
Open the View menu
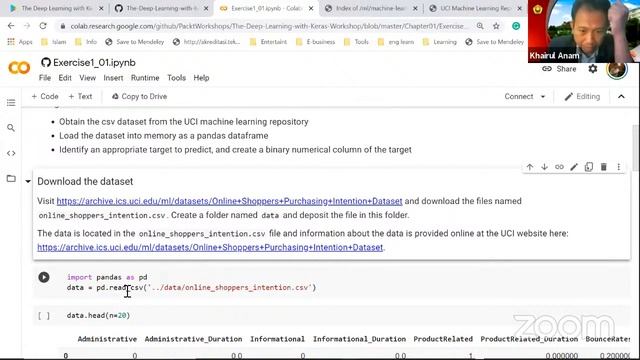[x=87, y=78]
